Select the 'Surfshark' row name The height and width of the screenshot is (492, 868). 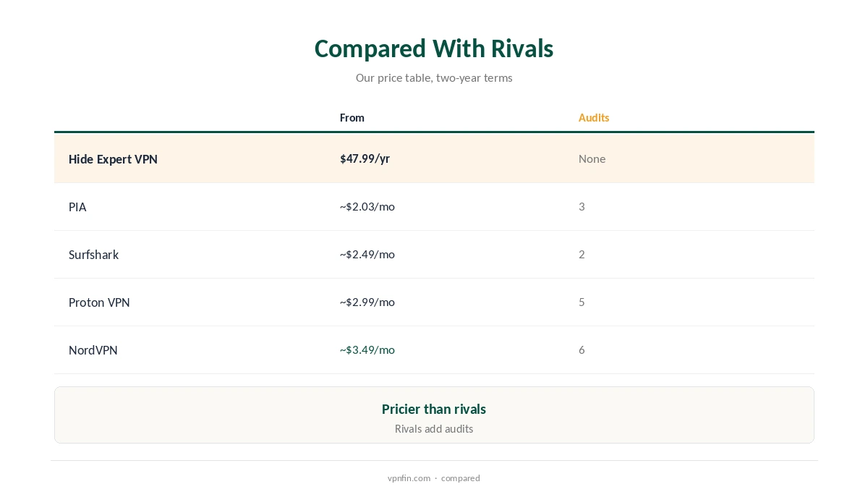[x=93, y=255]
